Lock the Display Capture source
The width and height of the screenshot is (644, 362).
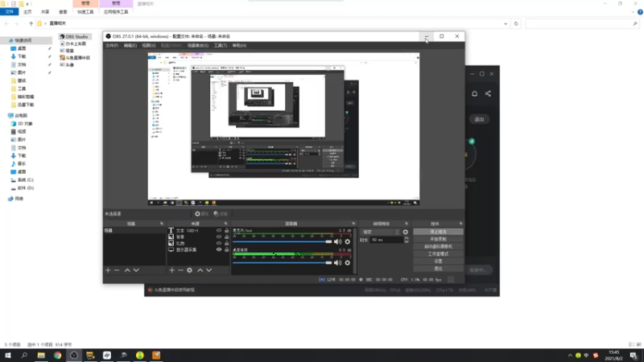(227, 249)
